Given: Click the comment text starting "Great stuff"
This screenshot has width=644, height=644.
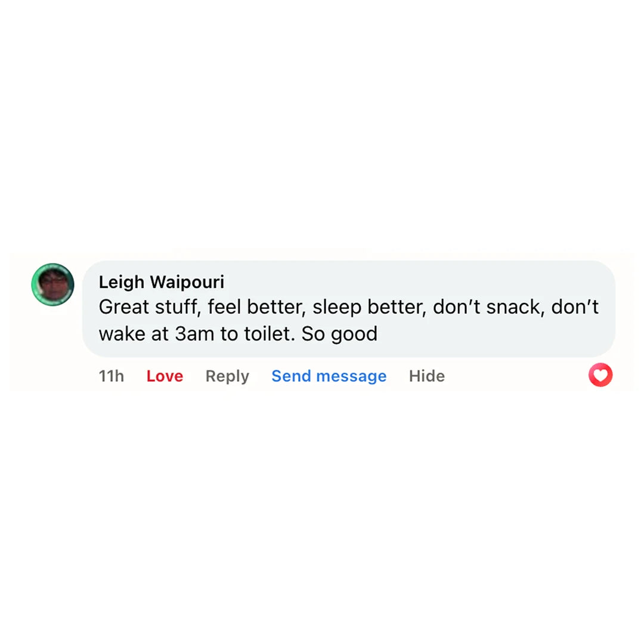Looking at the screenshot, I should pyautogui.click(x=348, y=307).
